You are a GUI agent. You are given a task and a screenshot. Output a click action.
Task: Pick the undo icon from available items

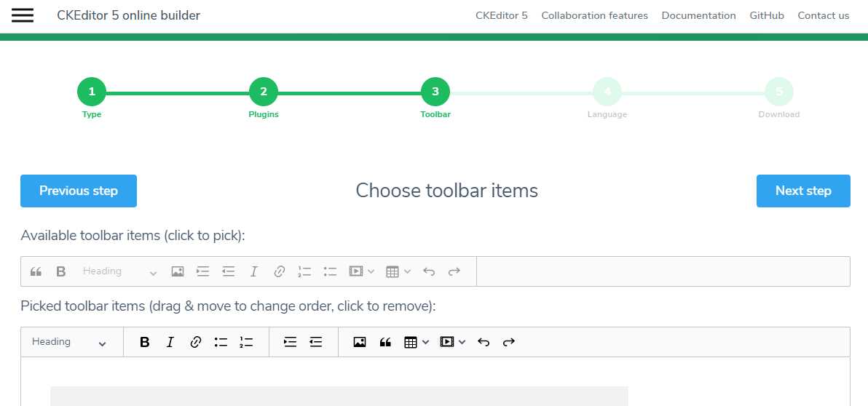[429, 271]
